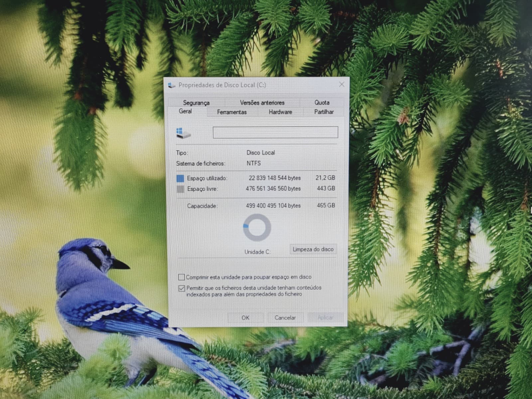
Task: Click the Cancelar button
Action: pyautogui.click(x=285, y=318)
